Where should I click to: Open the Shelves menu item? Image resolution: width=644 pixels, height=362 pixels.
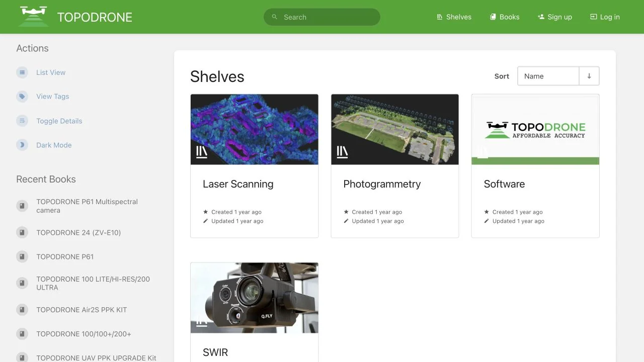click(x=454, y=17)
